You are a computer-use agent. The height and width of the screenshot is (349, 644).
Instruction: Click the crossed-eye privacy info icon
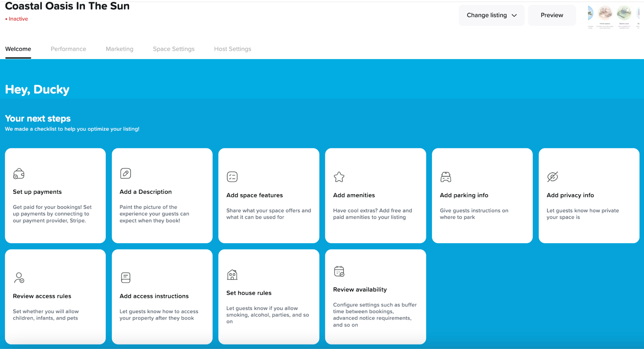click(x=552, y=177)
